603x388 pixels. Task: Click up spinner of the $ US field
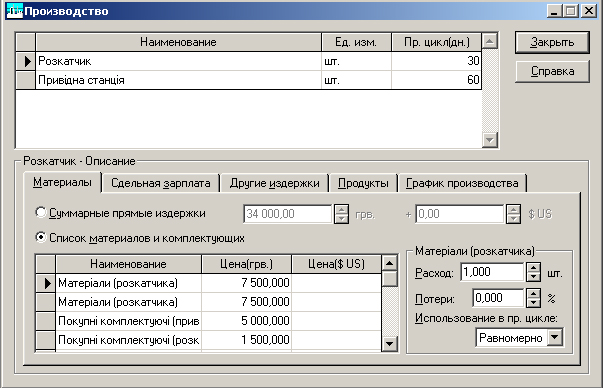[x=513, y=209]
